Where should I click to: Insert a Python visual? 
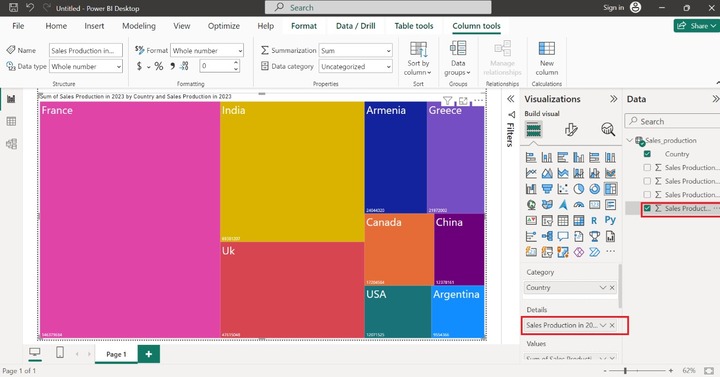point(610,220)
